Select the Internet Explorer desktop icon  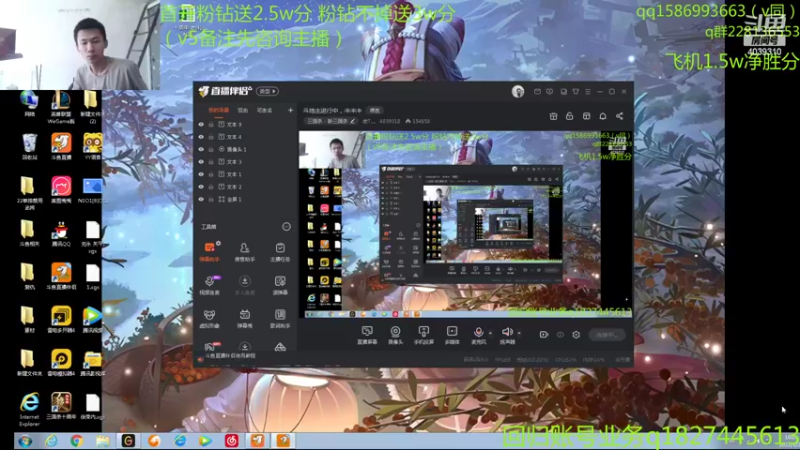tap(29, 409)
